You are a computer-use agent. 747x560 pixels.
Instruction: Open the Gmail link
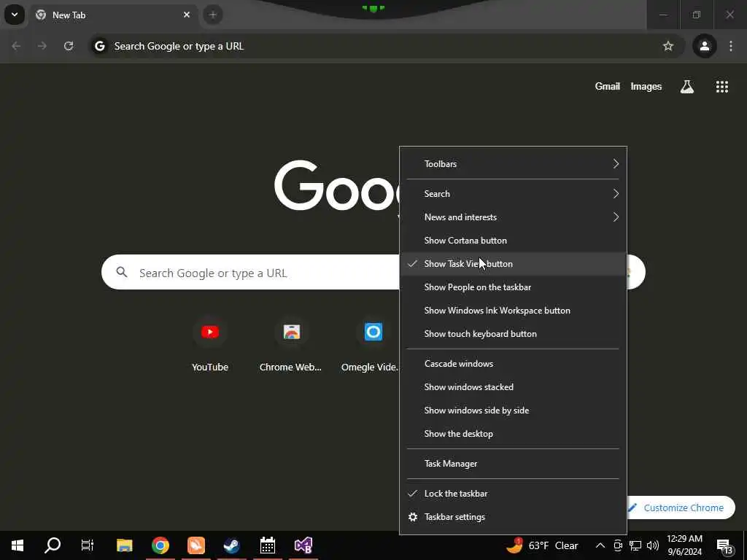pyautogui.click(x=608, y=86)
